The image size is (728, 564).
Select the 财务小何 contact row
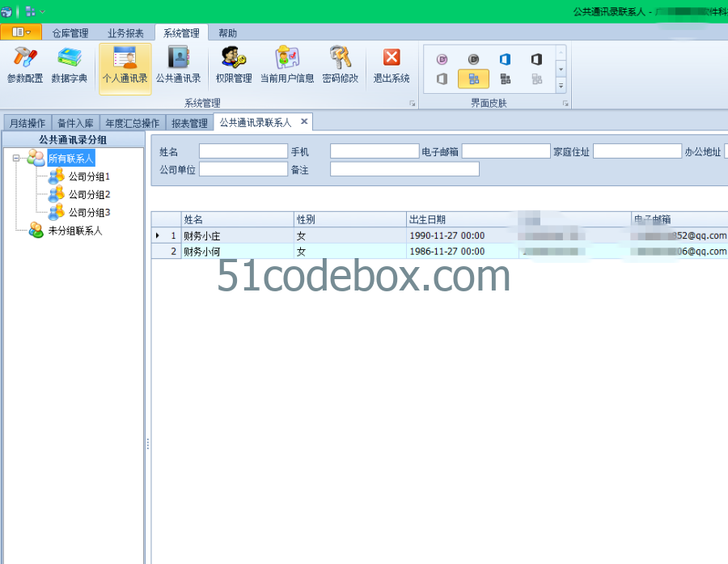(x=439, y=252)
